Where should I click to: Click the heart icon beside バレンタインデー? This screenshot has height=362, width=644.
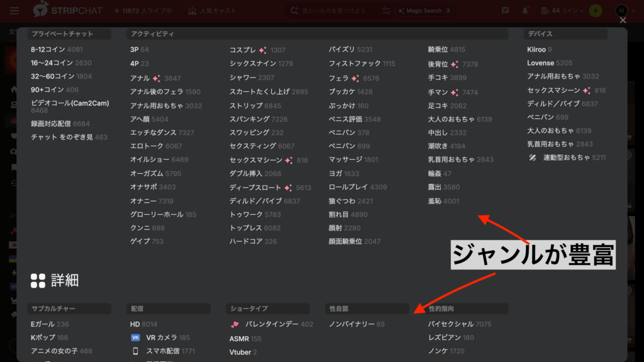tap(235, 325)
